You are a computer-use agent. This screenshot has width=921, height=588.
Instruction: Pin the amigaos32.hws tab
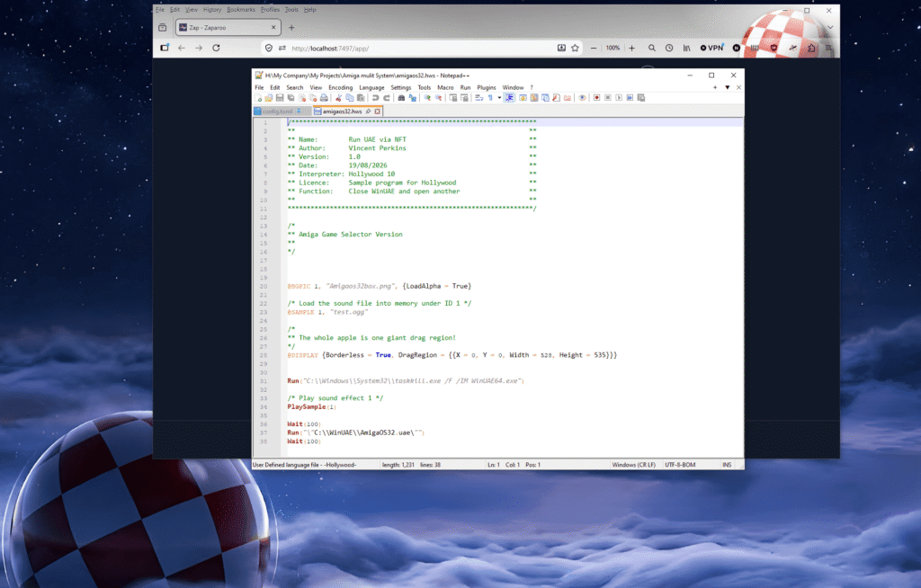[x=368, y=111]
